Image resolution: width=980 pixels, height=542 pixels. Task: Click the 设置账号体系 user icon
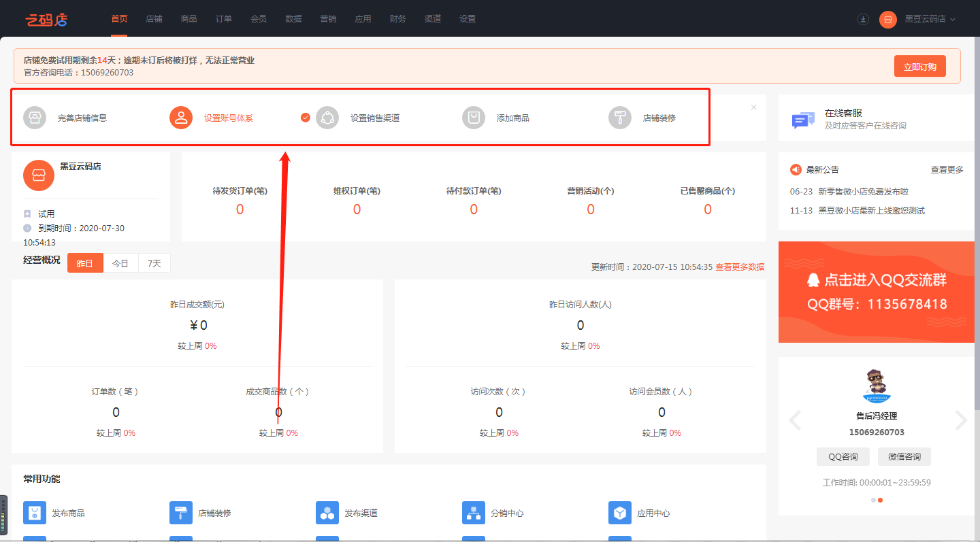(181, 118)
